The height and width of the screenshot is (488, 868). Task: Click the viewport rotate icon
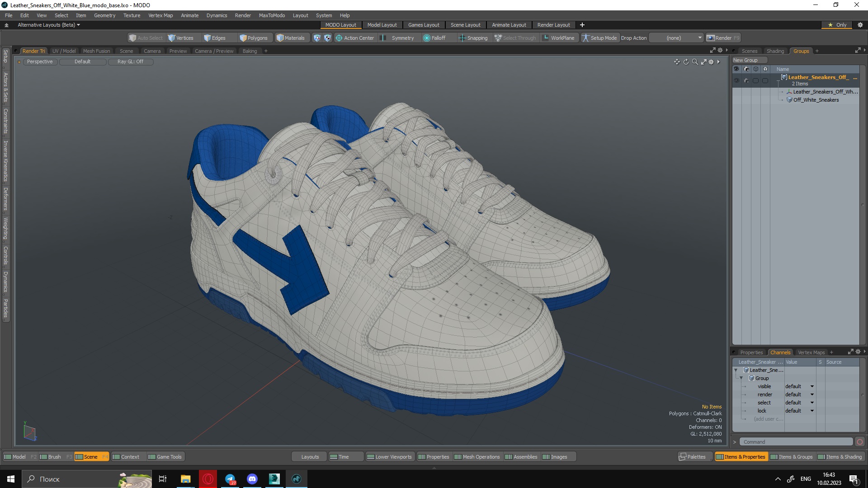click(x=686, y=62)
